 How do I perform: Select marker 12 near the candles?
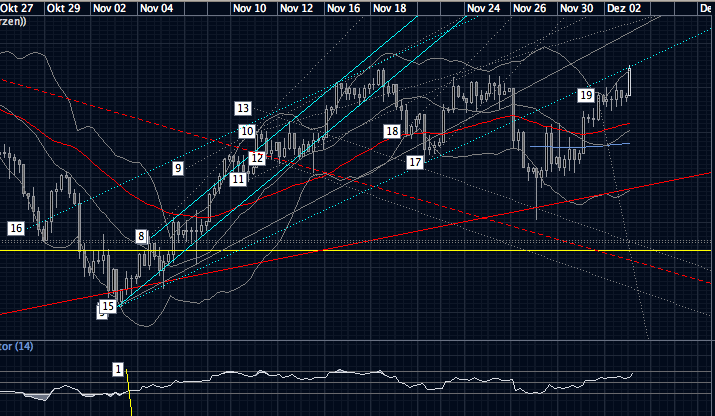pyautogui.click(x=257, y=158)
